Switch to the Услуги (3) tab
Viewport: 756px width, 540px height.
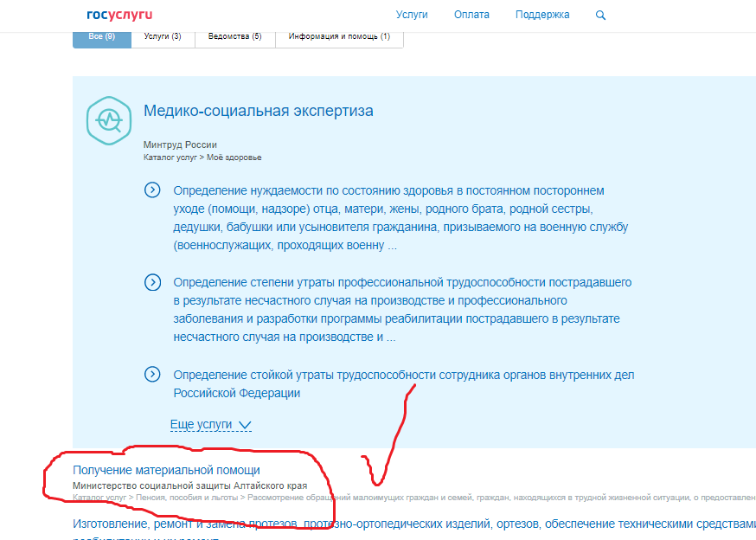[x=163, y=38]
